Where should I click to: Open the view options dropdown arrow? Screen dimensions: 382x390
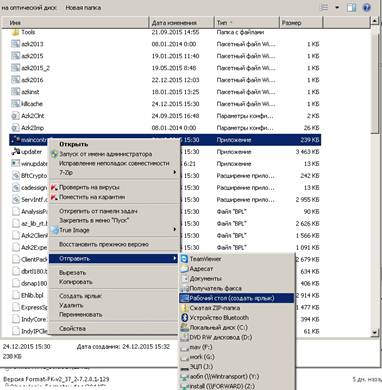(x=337, y=7)
